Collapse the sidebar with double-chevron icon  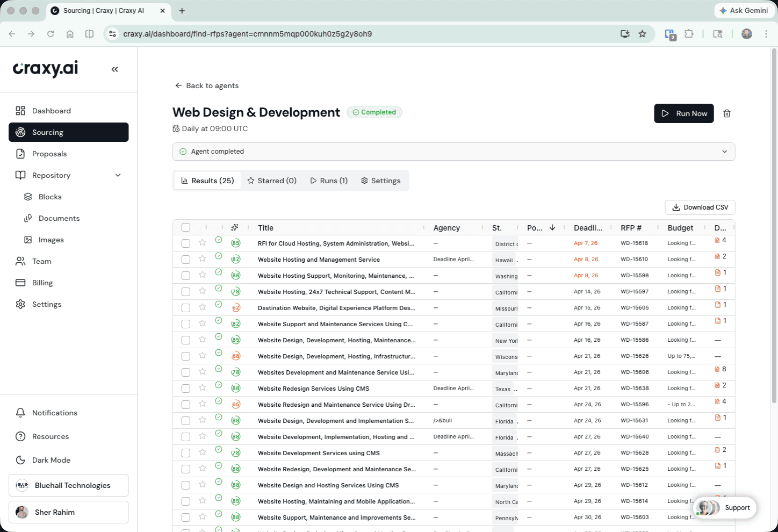coord(114,69)
